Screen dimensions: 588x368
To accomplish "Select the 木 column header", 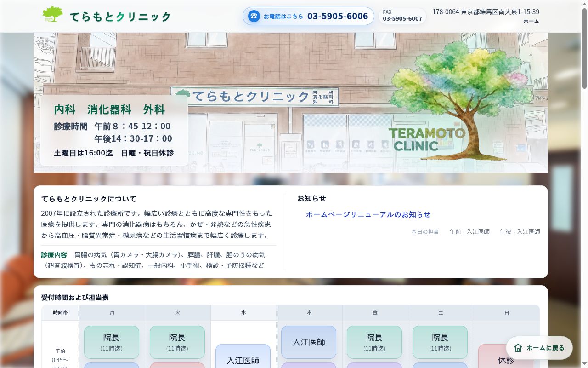I will 309,313.
